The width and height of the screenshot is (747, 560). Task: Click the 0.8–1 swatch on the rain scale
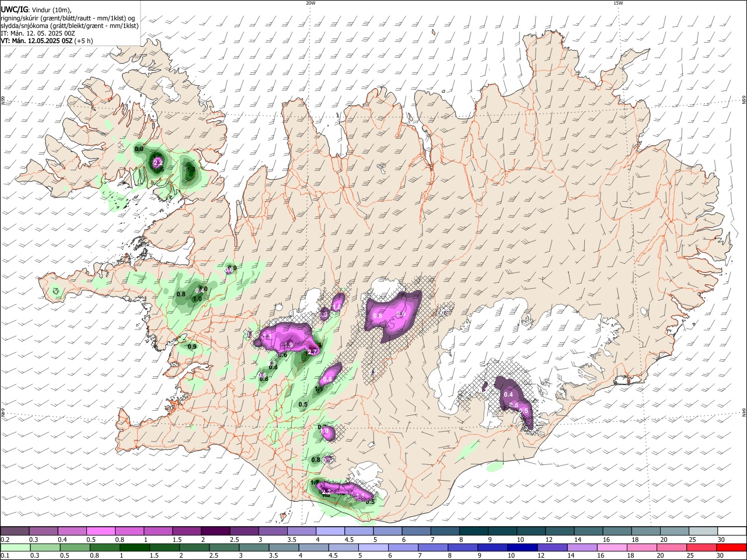[104, 547]
